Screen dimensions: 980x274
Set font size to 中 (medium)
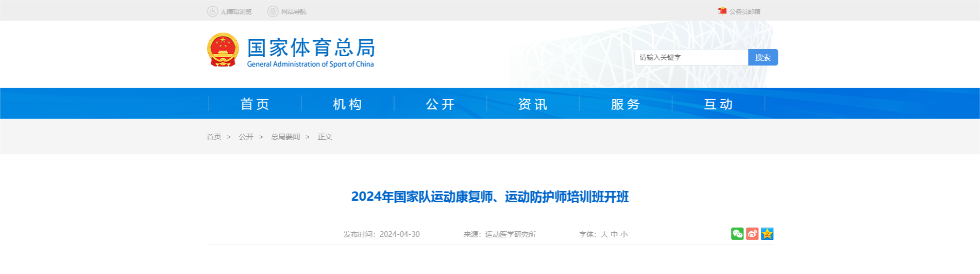coord(614,234)
